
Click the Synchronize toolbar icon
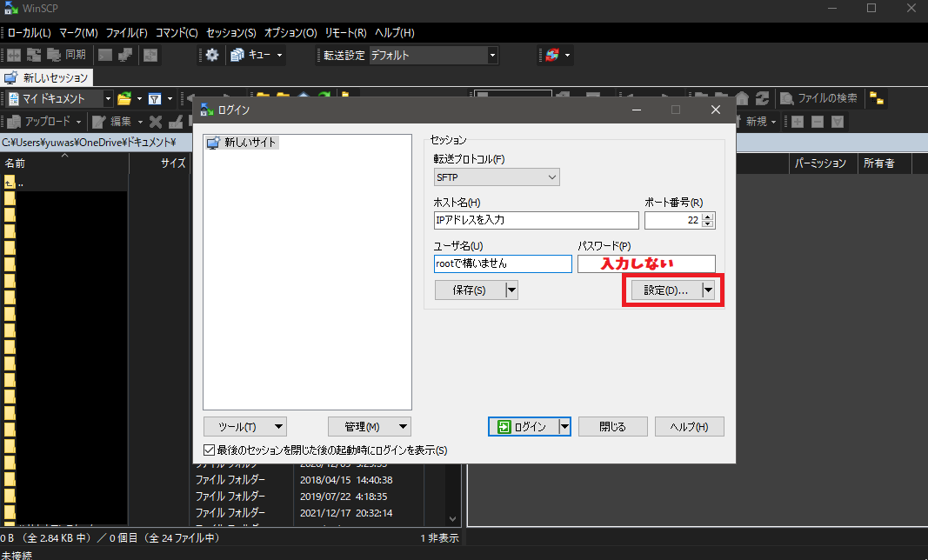(x=34, y=55)
